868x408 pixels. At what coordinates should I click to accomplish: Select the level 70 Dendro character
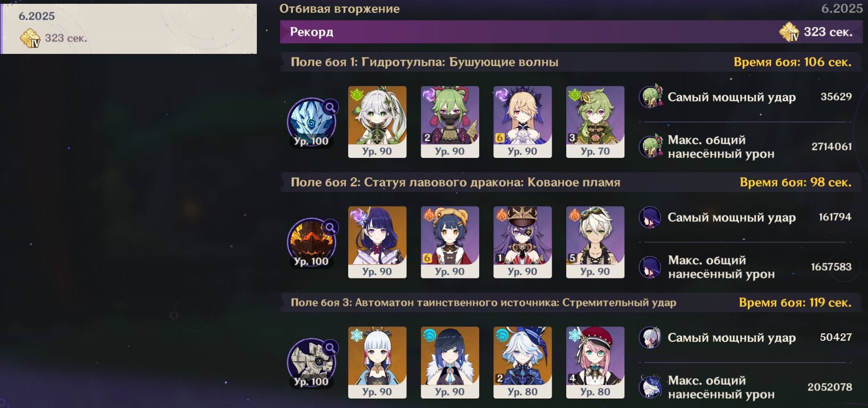pyautogui.click(x=595, y=122)
